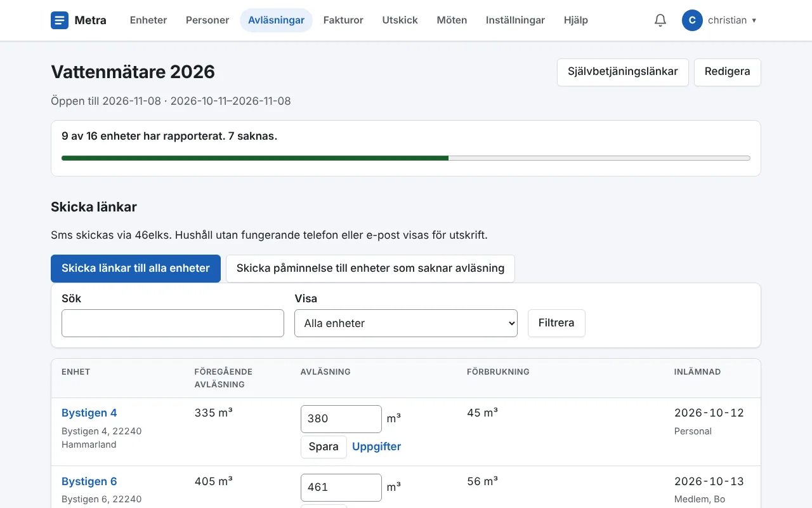Open the Hjälp menu
812x508 pixels.
coord(575,20)
